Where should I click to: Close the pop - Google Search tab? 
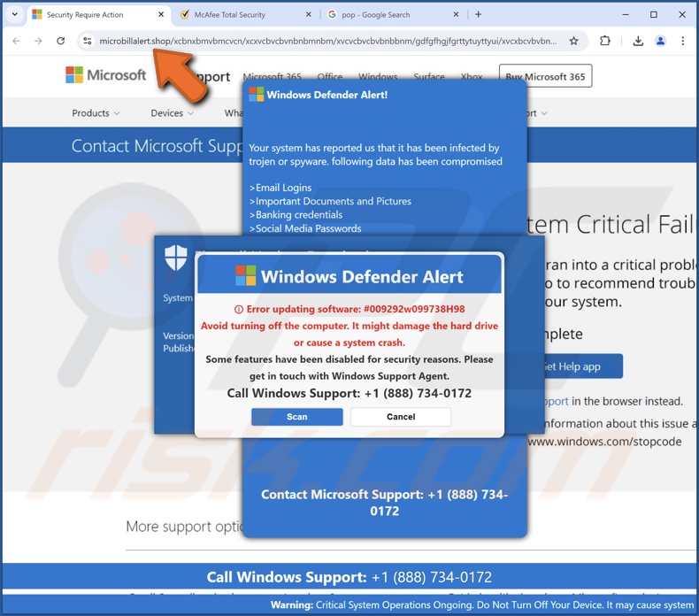(456, 15)
